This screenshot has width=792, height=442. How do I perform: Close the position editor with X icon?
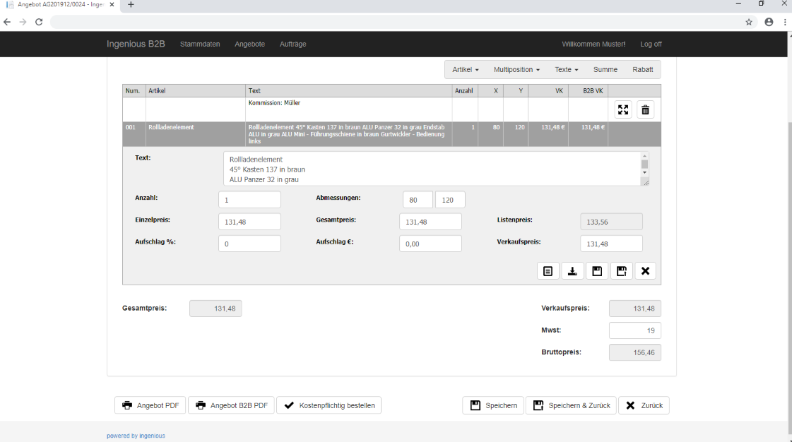pyautogui.click(x=645, y=271)
